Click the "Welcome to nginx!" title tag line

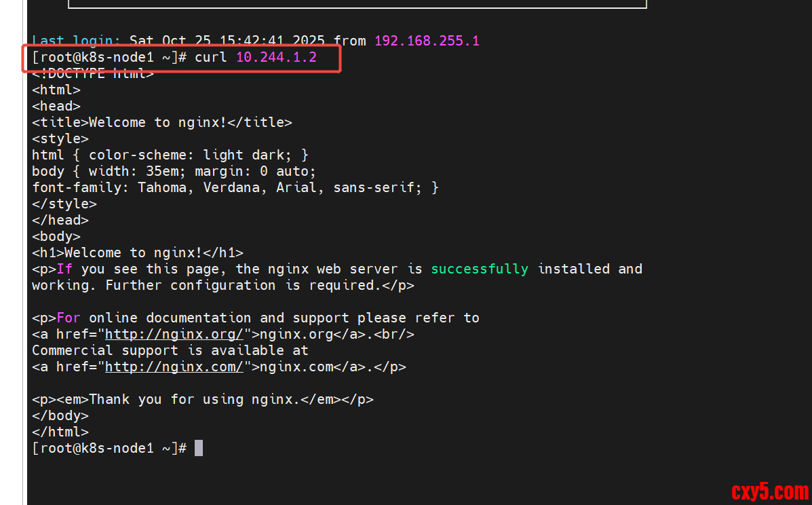pyautogui.click(x=162, y=122)
